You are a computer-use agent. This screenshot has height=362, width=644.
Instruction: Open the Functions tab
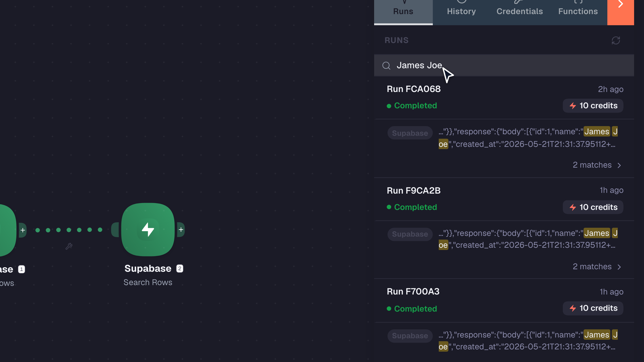578,11
